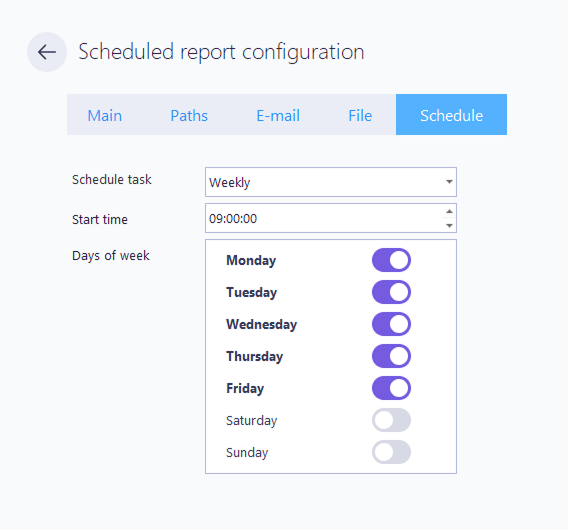Click the Schedule tab
Screen dimensions: 568x530
pyautogui.click(x=451, y=115)
